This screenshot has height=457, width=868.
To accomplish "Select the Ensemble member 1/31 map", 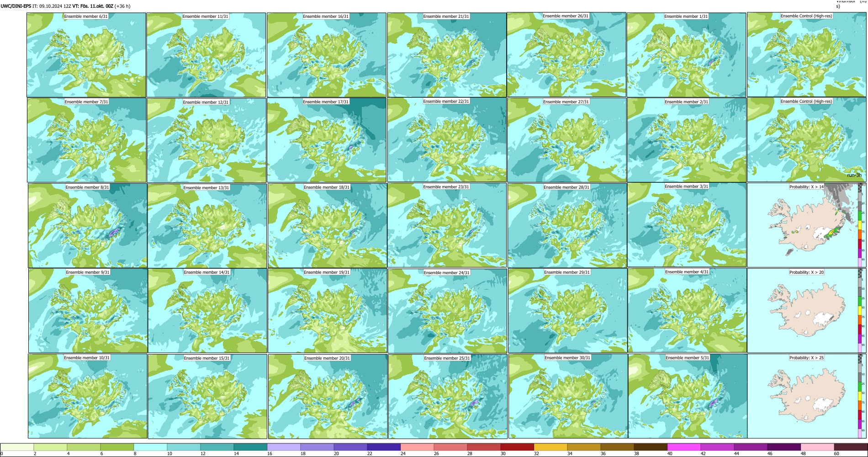I will click(687, 55).
